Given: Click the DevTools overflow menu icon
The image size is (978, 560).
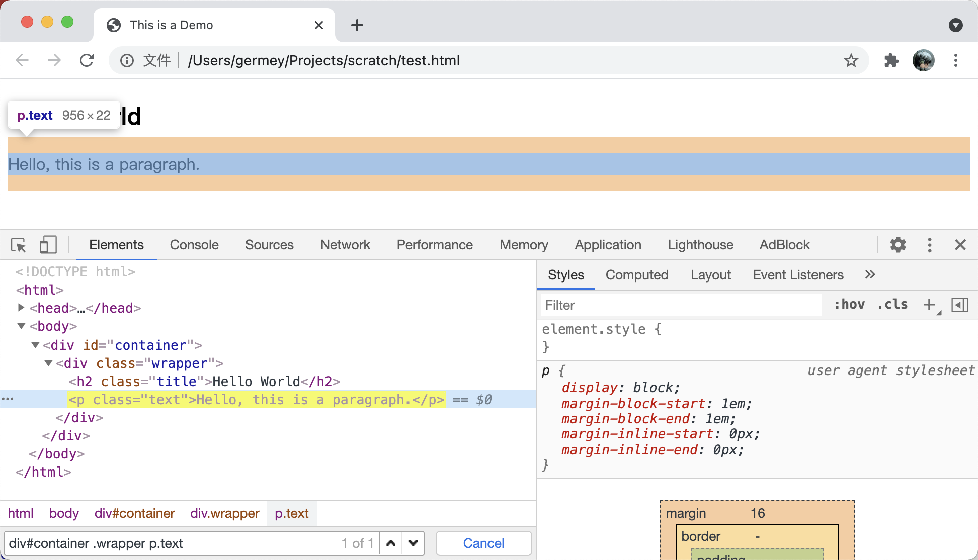Looking at the screenshot, I should 930,244.
